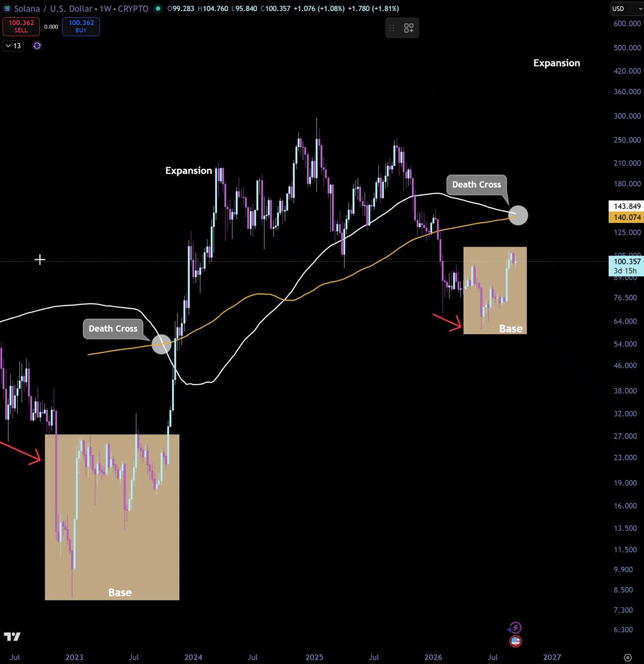644x664 pixels.
Task: Grab the floating toolbar dotted handle
Action: click(x=392, y=28)
